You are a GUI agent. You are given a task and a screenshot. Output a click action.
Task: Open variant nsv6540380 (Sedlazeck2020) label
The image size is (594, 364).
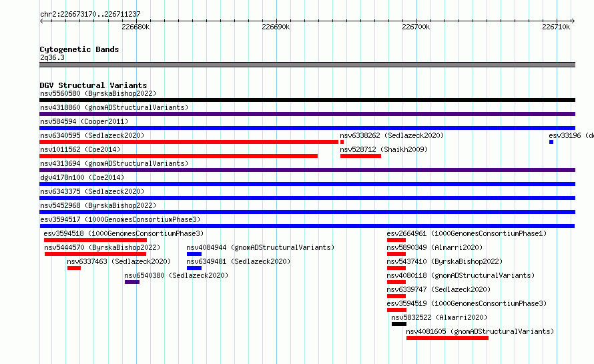click(176, 275)
